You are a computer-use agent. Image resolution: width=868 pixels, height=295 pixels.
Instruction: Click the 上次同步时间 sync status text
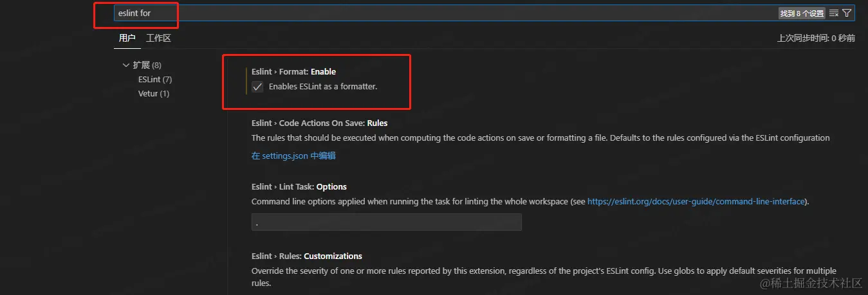pyautogui.click(x=816, y=39)
